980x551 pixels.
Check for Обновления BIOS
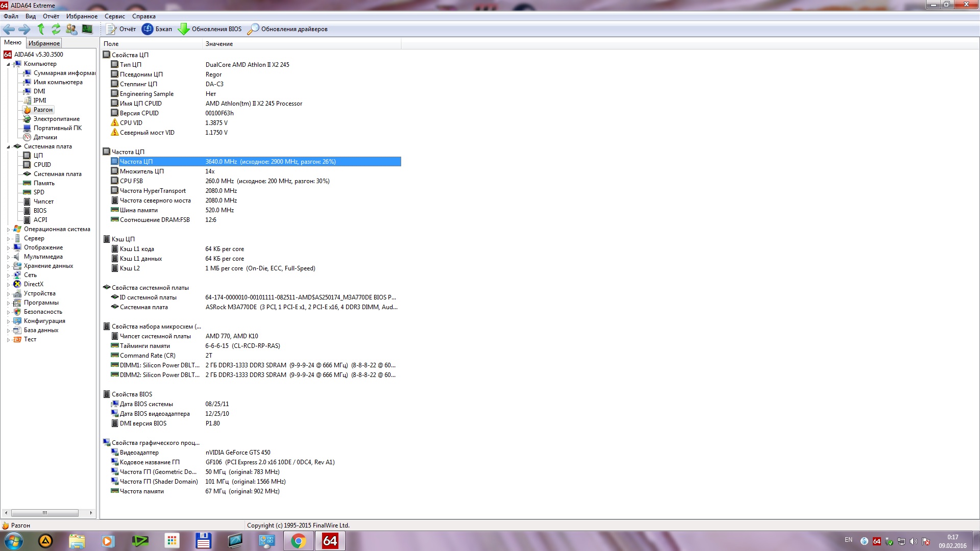tap(210, 29)
